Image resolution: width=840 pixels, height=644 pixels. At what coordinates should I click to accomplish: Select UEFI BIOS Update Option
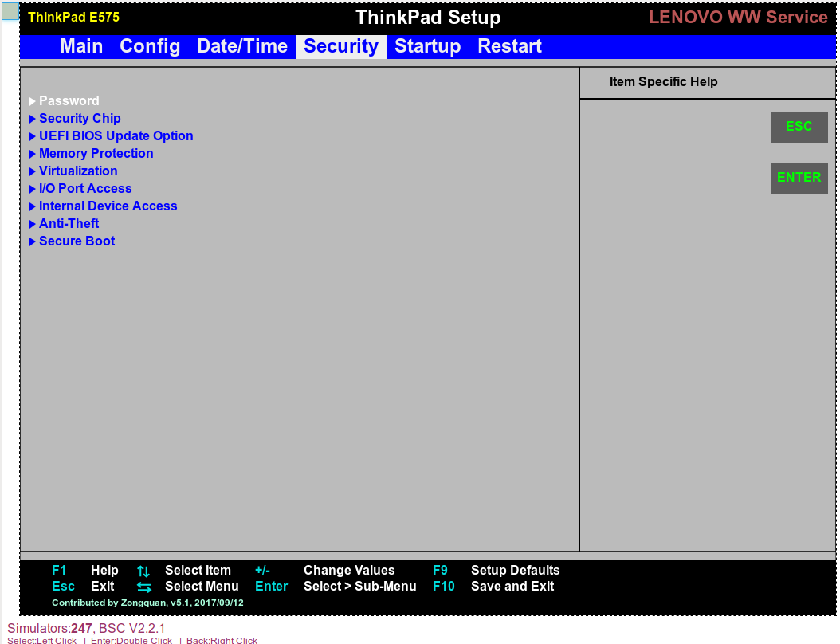coord(116,136)
